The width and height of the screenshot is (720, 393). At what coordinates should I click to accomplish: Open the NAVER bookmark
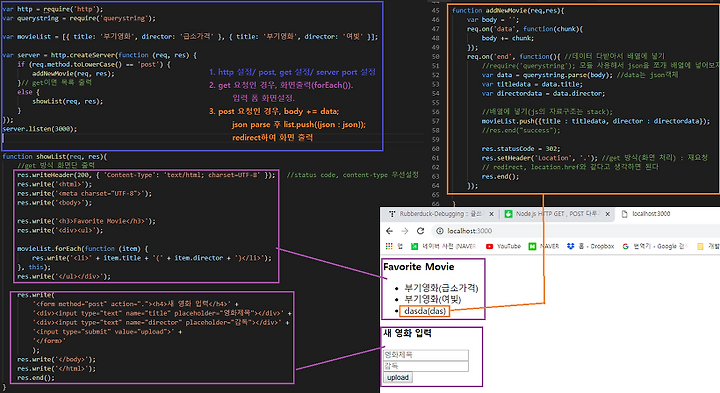tap(544, 246)
